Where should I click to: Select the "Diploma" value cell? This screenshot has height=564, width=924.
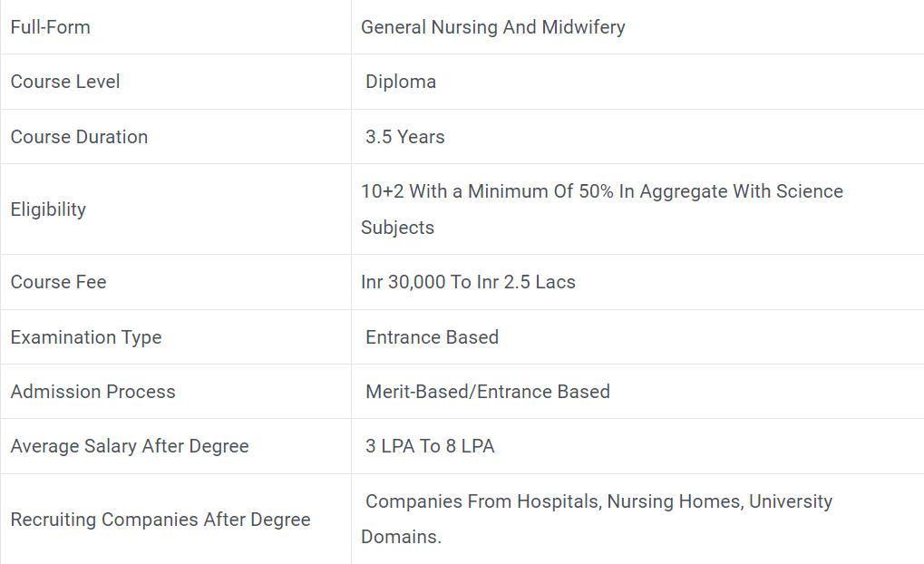[x=401, y=82]
